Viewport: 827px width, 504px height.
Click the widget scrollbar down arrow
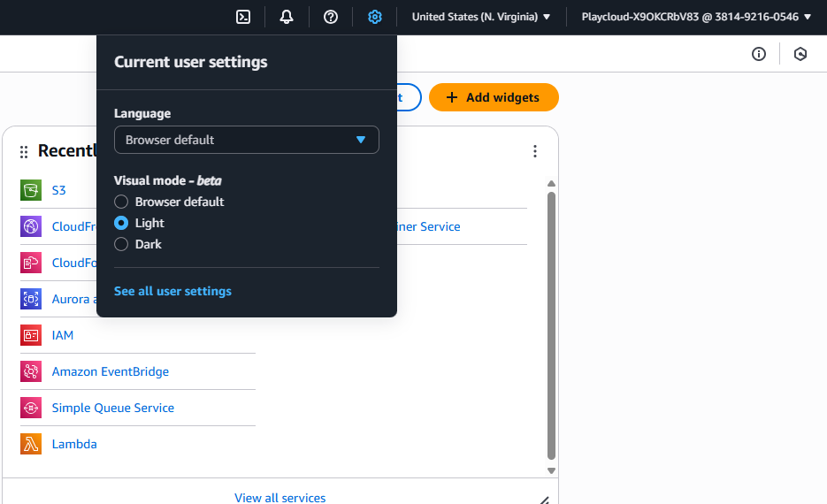click(551, 470)
